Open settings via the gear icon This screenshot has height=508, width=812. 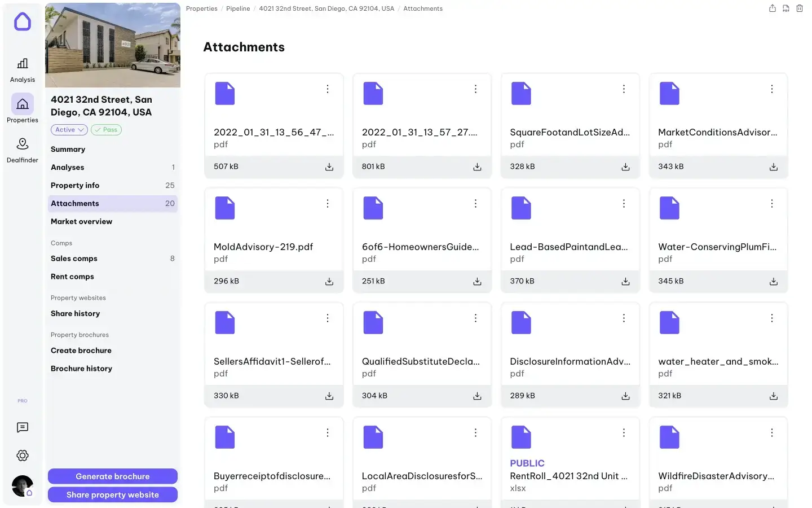coord(22,456)
